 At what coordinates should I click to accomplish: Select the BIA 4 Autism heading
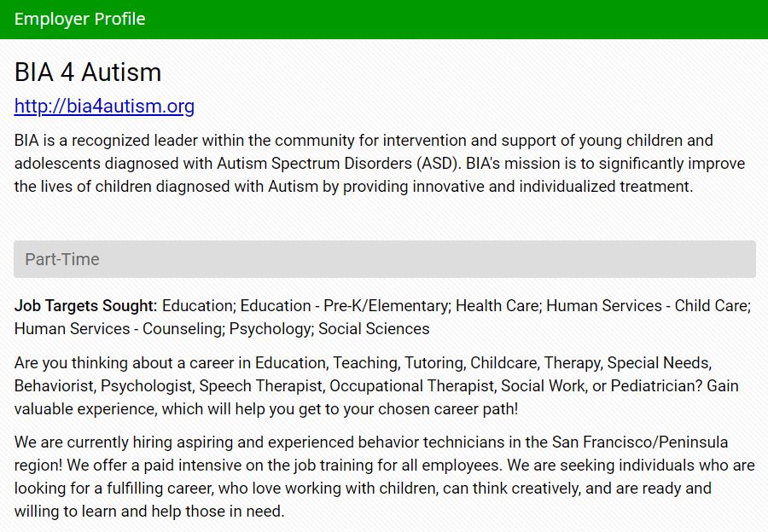pyautogui.click(x=88, y=72)
